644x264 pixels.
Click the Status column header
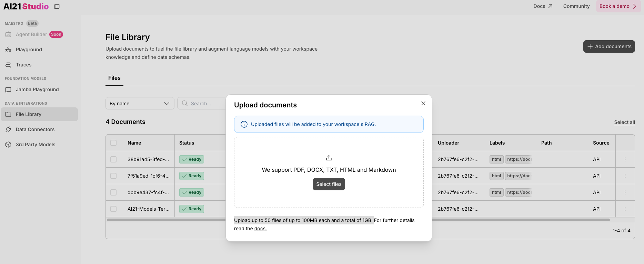pyautogui.click(x=187, y=143)
